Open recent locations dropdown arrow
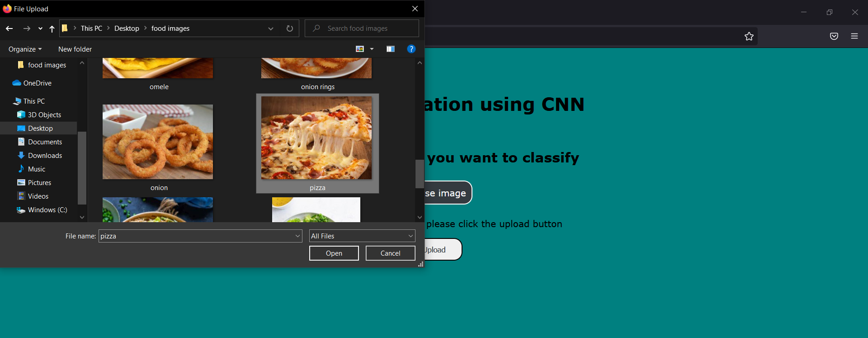This screenshot has height=338, width=868. click(x=40, y=29)
